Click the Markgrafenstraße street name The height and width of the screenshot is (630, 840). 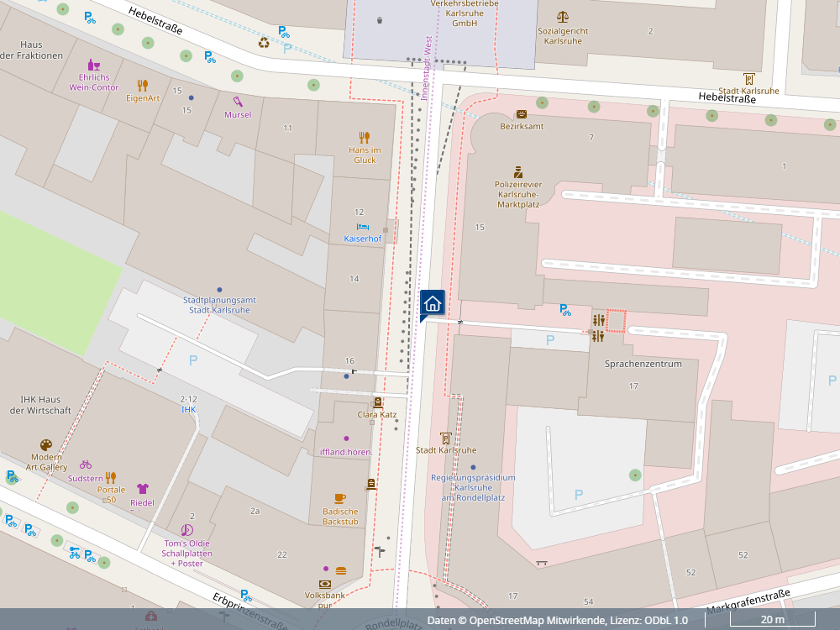748,601
